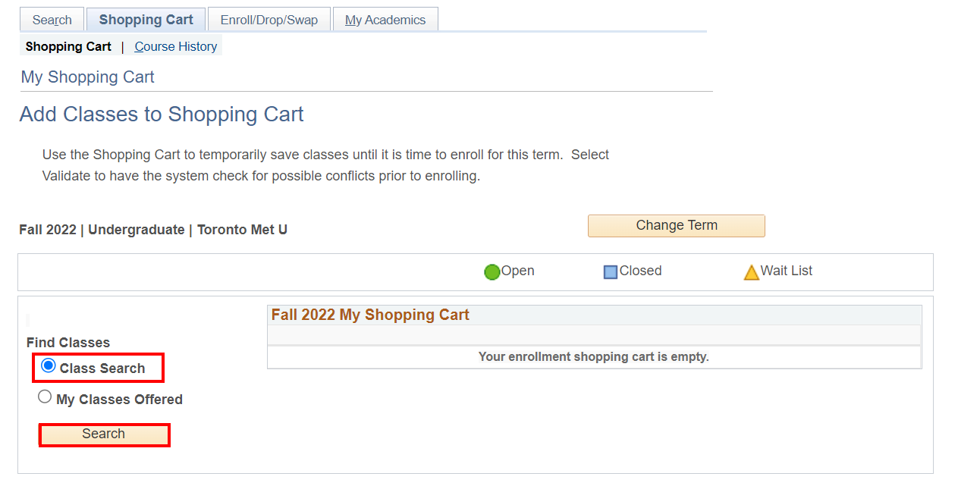Go to the My Academics tab
Viewport: 980px width, 486px height.
385,20
